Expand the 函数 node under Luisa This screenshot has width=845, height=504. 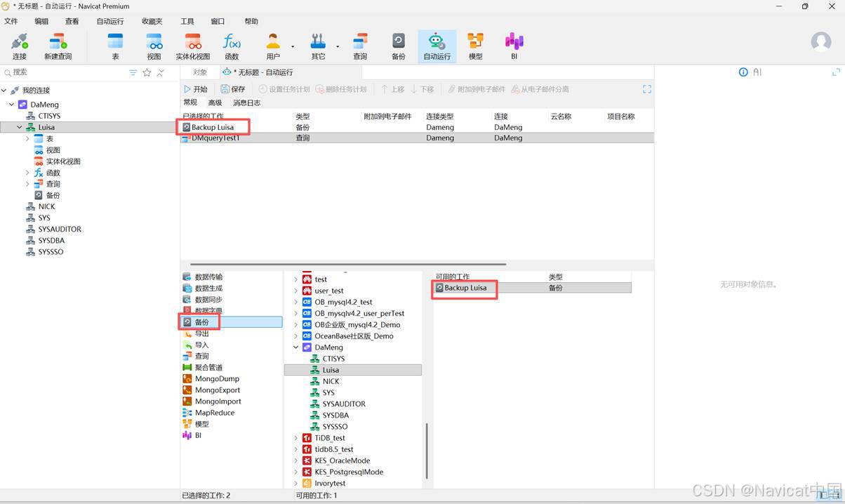[27, 173]
